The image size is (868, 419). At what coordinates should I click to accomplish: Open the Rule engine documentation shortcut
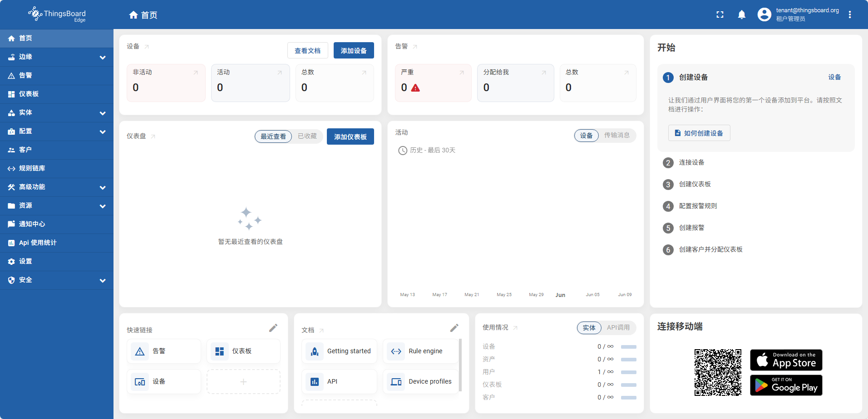[420, 351]
